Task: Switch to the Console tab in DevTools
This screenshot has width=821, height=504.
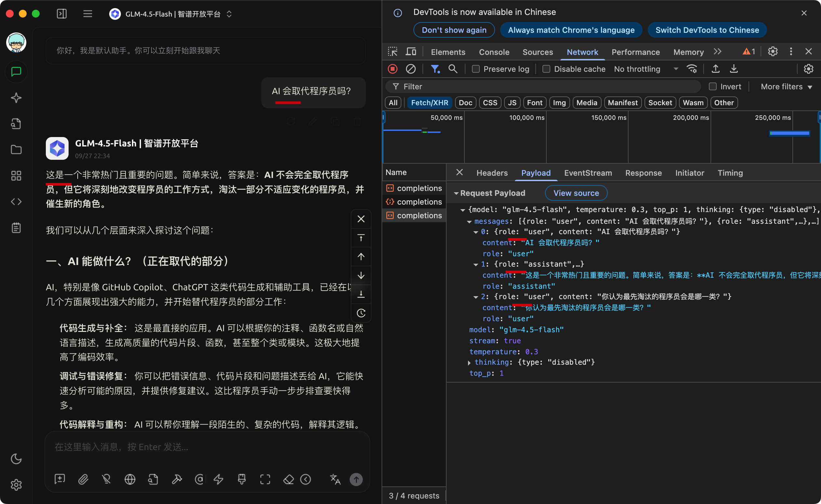Action: coord(494,52)
